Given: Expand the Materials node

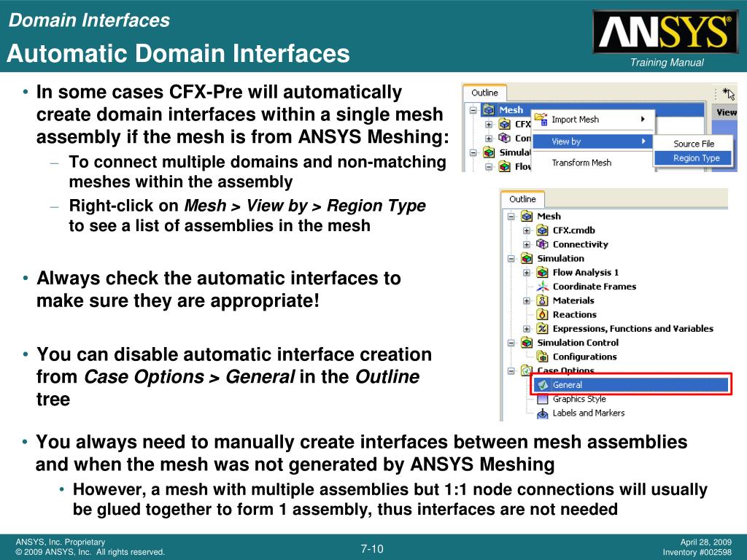Looking at the screenshot, I should coord(527,301).
